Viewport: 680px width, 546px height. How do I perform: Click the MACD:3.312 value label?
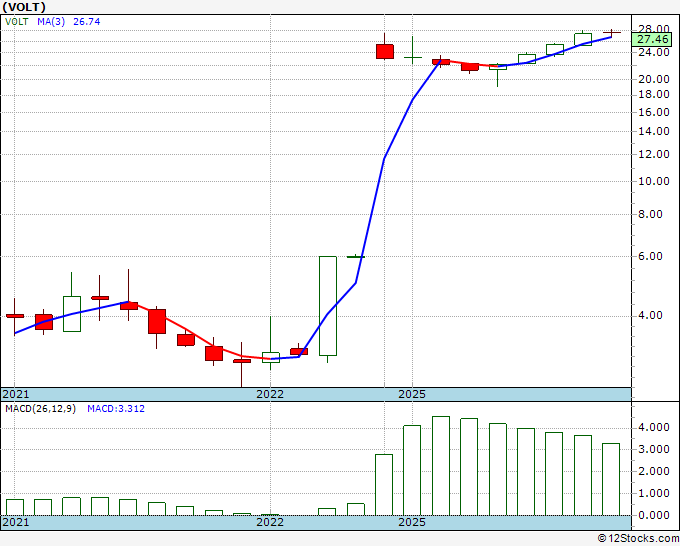tap(116, 409)
